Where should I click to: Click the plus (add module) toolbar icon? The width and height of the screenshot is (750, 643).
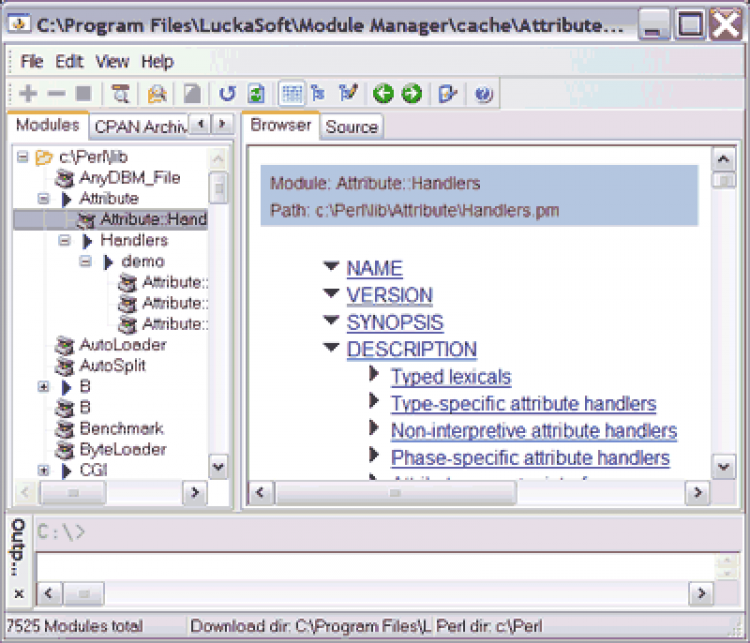coord(28,93)
